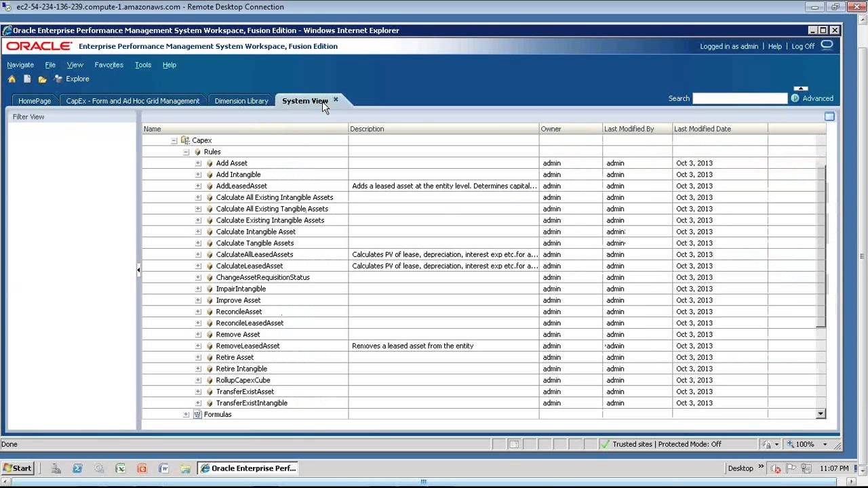The height and width of the screenshot is (488, 868).
Task: Open the Tools menu
Action: pyautogui.click(x=143, y=65)
